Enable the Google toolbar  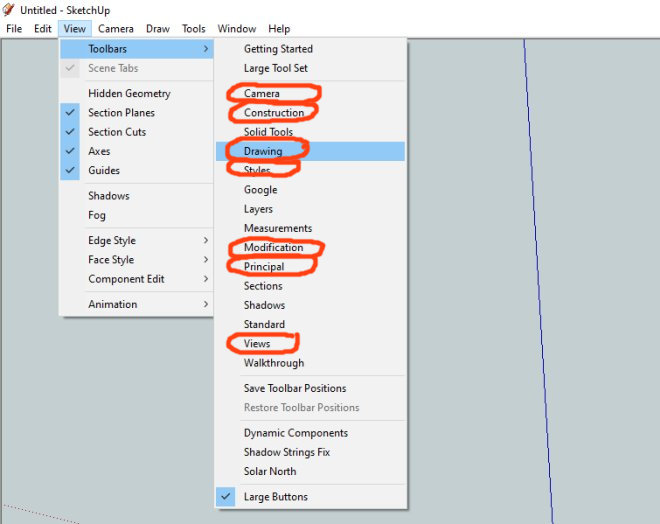coord(311,190)
